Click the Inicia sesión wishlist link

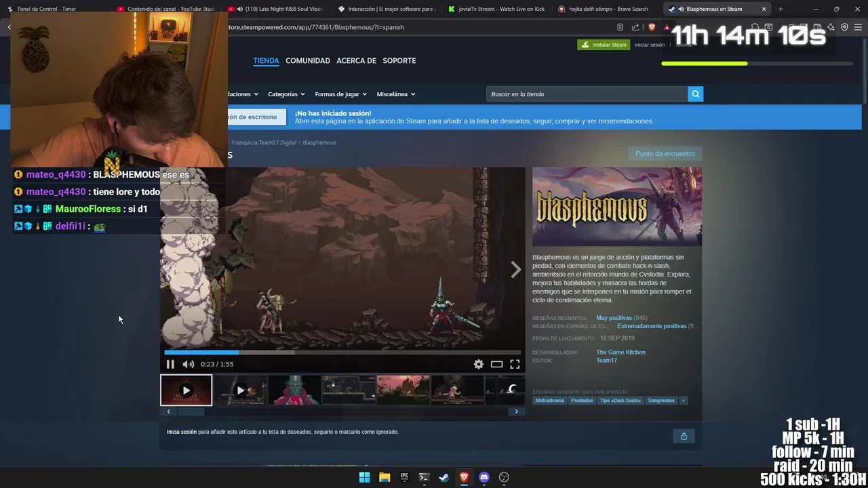pos(182,432)
